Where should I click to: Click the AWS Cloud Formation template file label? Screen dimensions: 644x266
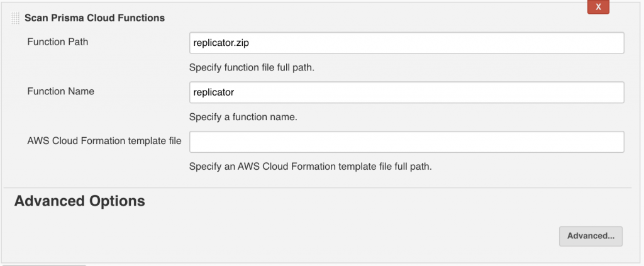point(104,141)
